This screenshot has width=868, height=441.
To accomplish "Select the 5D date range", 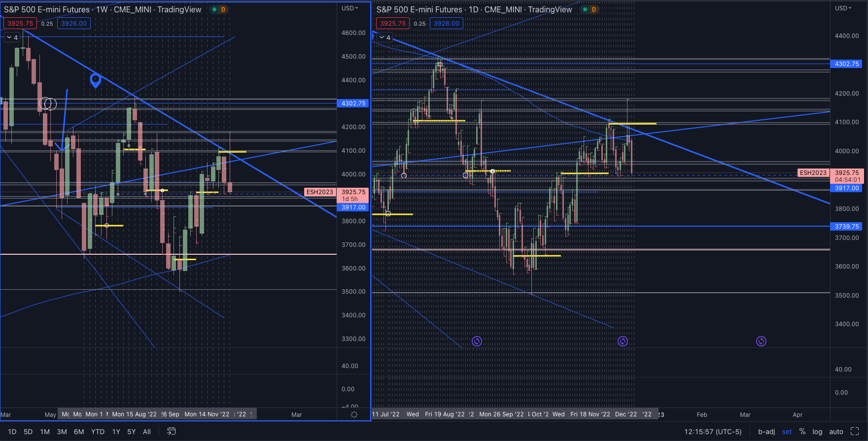I will click(x=28, y=432).
